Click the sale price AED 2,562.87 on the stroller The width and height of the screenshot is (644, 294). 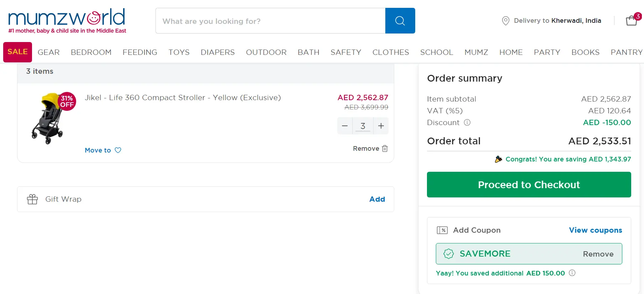[x=363, y=98]
